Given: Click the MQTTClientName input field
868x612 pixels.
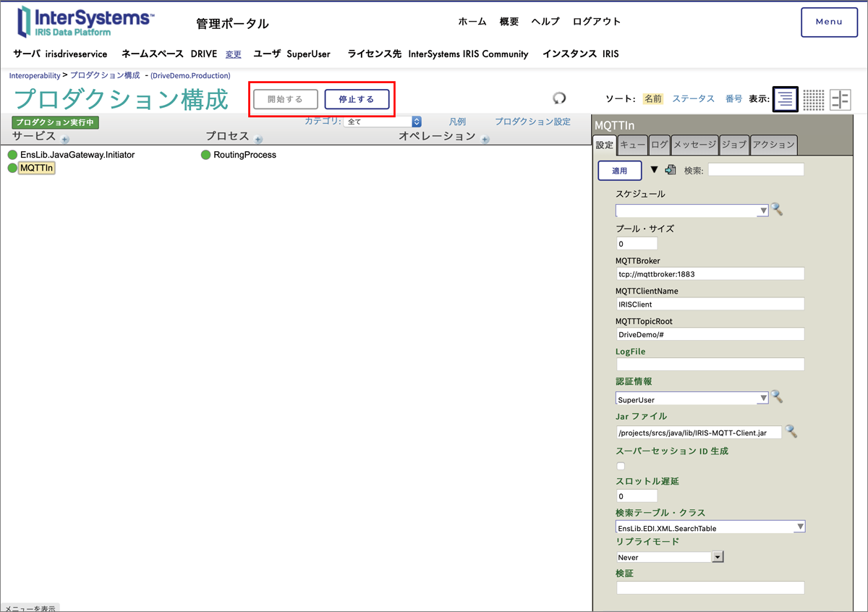Looking at the screenshot, I should tap(710, 305).
